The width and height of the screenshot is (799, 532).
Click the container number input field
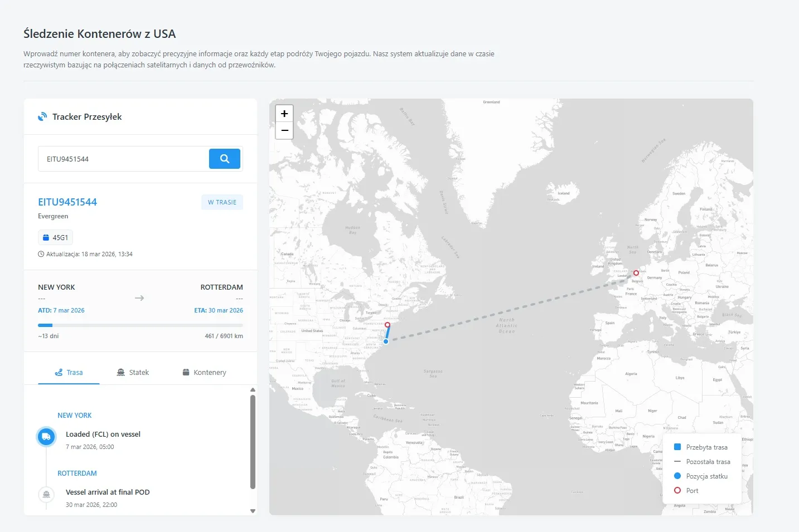tap(123, 159)
